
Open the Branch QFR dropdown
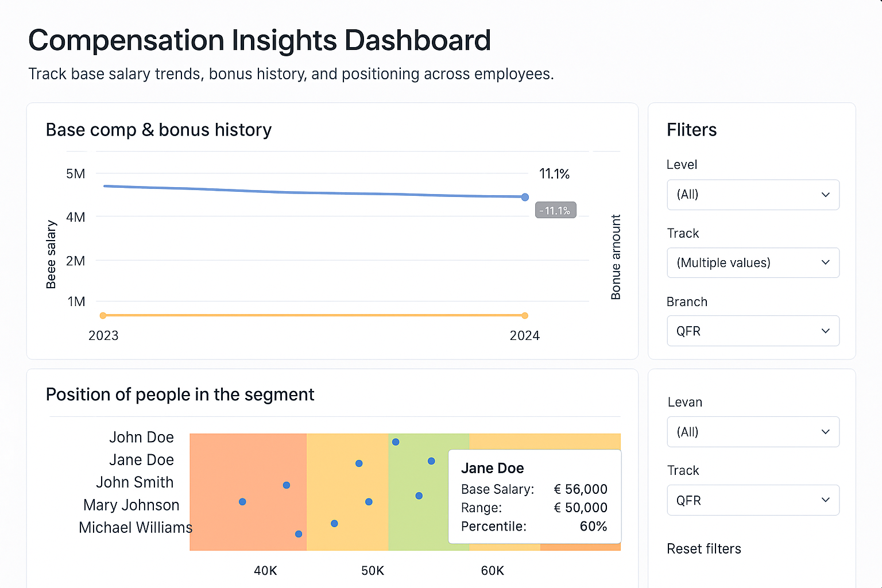[x=753, y=331]
